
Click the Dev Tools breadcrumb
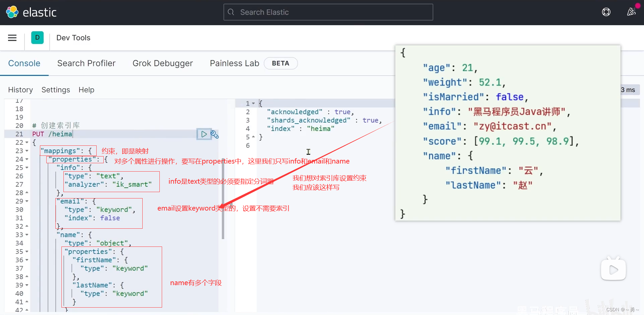click(73, 38)
